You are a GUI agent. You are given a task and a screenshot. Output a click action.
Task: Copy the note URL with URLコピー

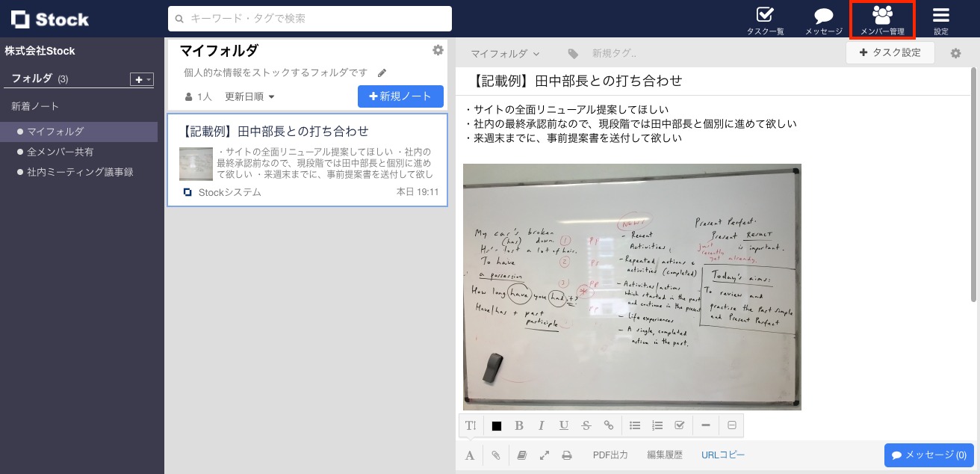722,455
